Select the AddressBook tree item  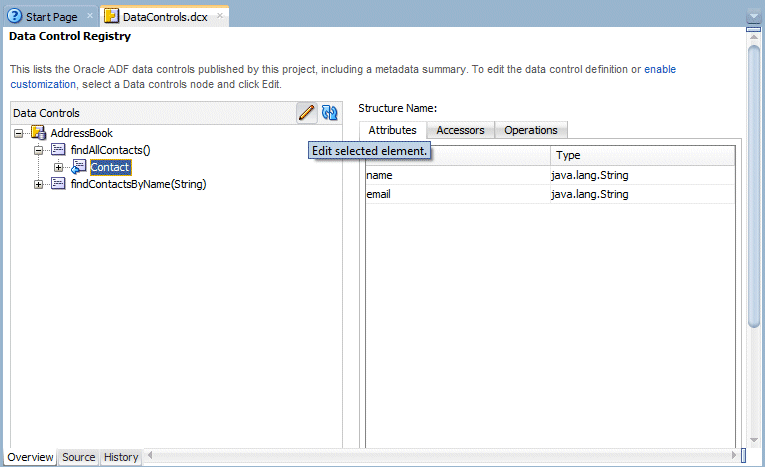click(x=81, y=133)
